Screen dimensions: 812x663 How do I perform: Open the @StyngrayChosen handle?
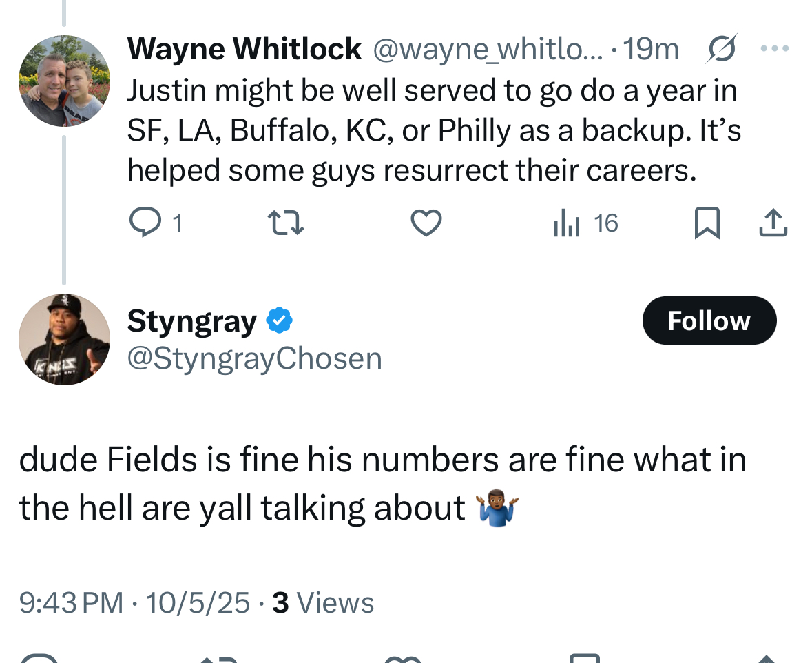tap(254, 358)
